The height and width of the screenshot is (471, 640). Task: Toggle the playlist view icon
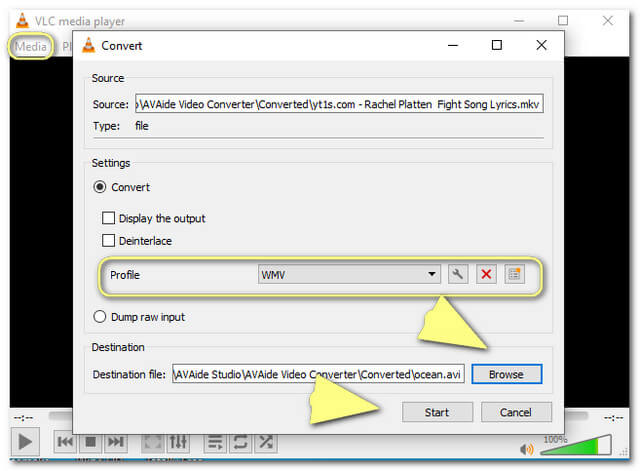pyautogui.click(x=215, y=442)
